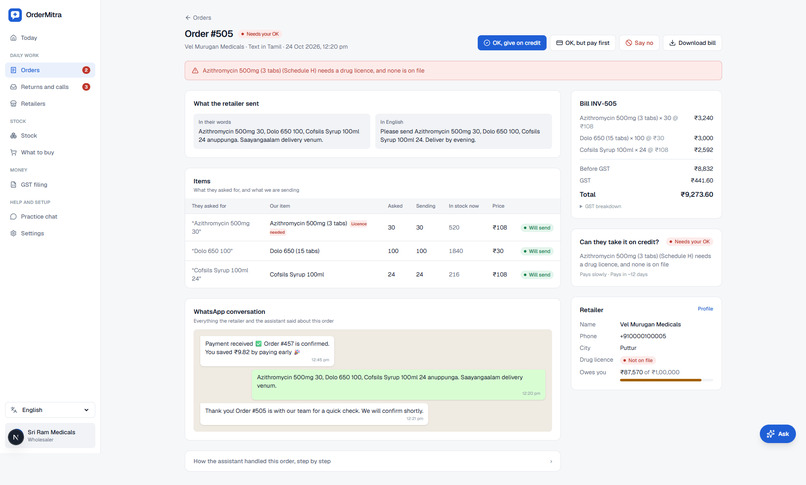Click In stock value 1840
This screenshot has width=806, height=485.
[x=456, y=251]
